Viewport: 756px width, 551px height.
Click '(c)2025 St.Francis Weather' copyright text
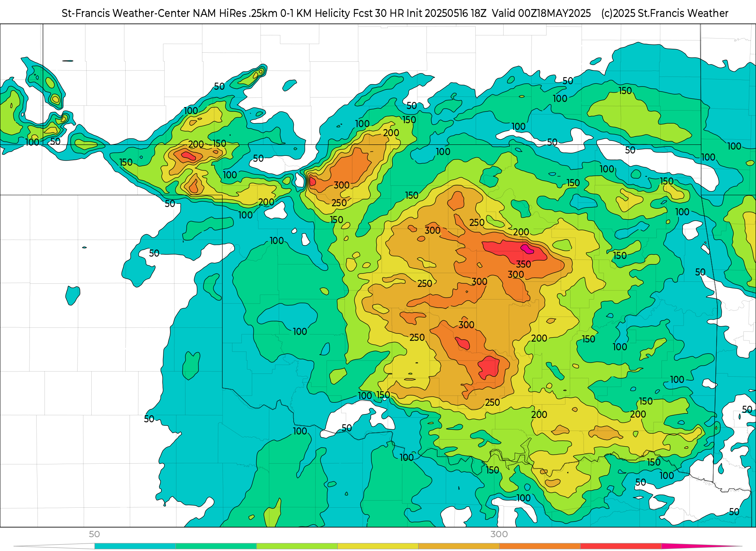pyautogui.click(x=665, y=13)
